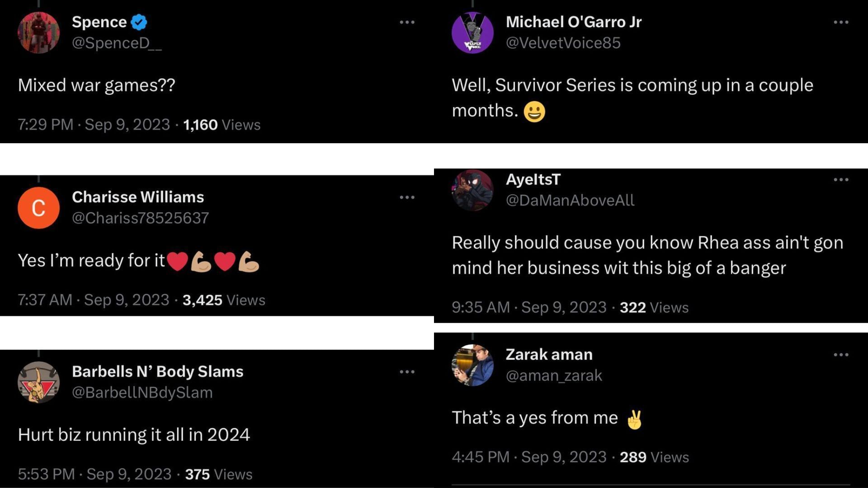Open Barbells N' Body Slams avatar
868x488 pixels.
(38, 382)
